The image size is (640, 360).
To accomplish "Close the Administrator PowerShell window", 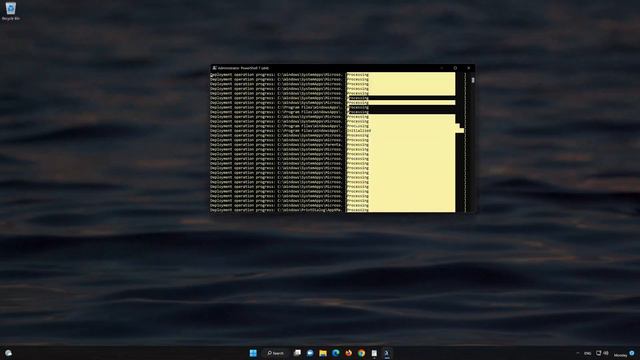I will tap(469, 68).
